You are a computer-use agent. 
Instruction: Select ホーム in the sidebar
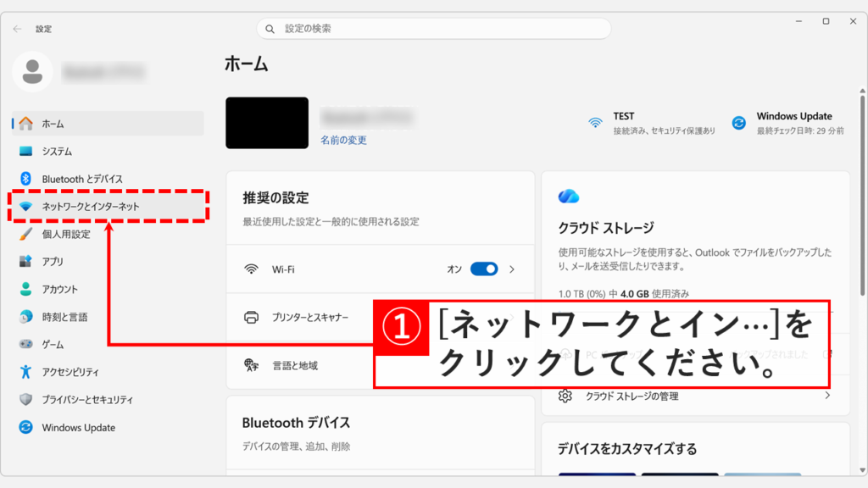coord(108,124)
